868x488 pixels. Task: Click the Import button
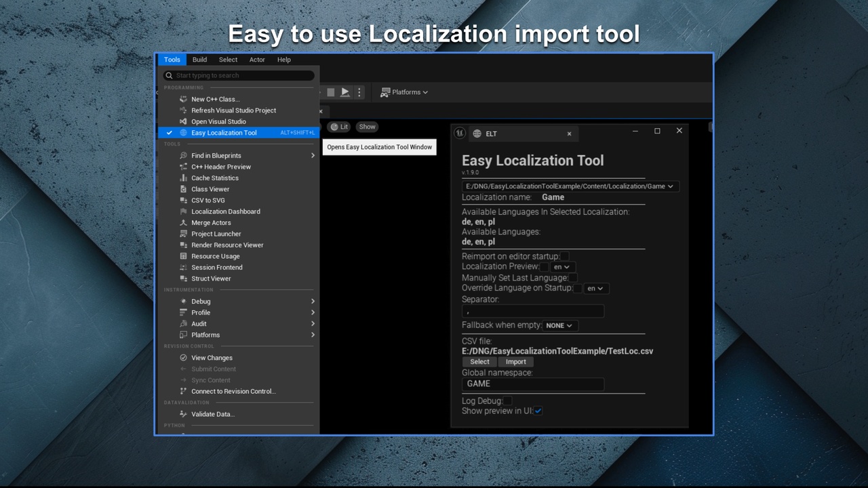(515, 362)
